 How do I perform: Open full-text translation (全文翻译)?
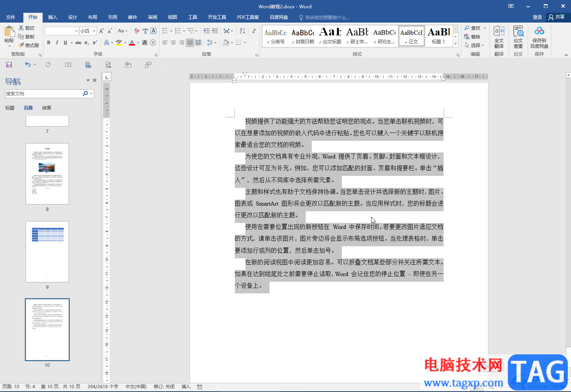coord(499,37)
